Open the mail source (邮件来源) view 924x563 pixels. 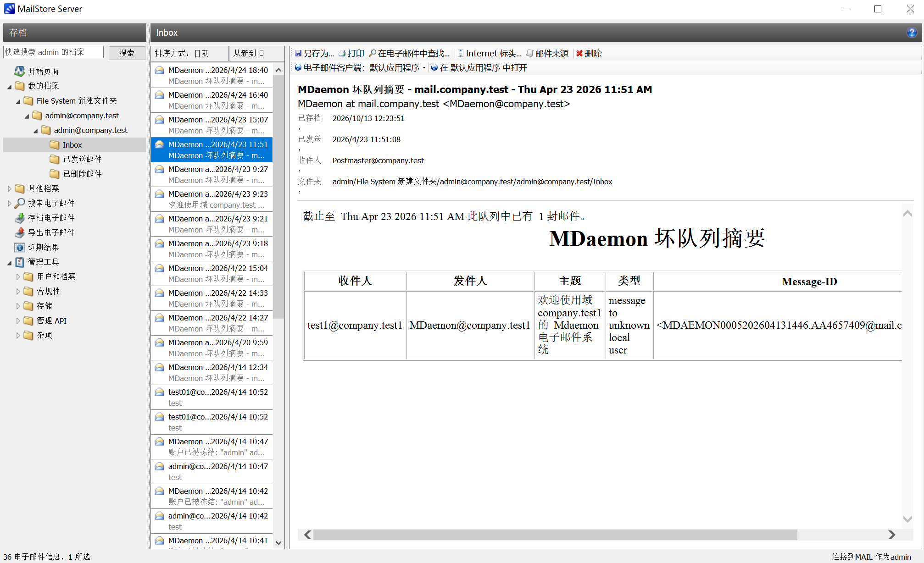click(x=547, y=54)
